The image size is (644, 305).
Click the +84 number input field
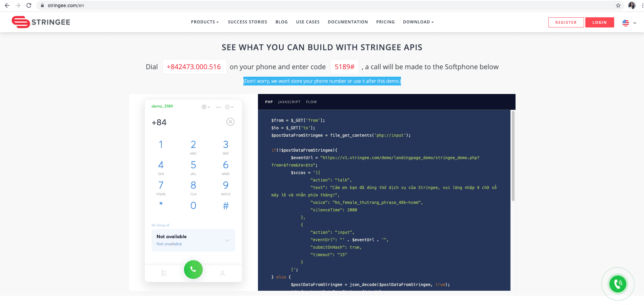tap(186, 122)
